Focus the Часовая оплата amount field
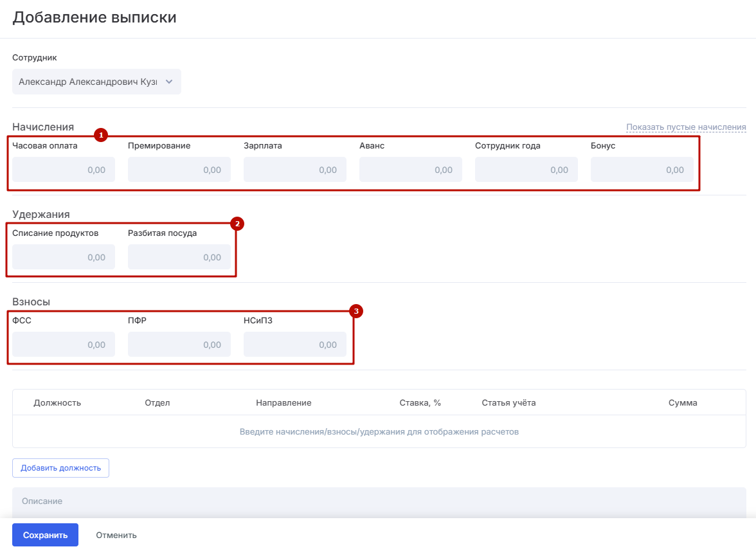 point(64,170)
